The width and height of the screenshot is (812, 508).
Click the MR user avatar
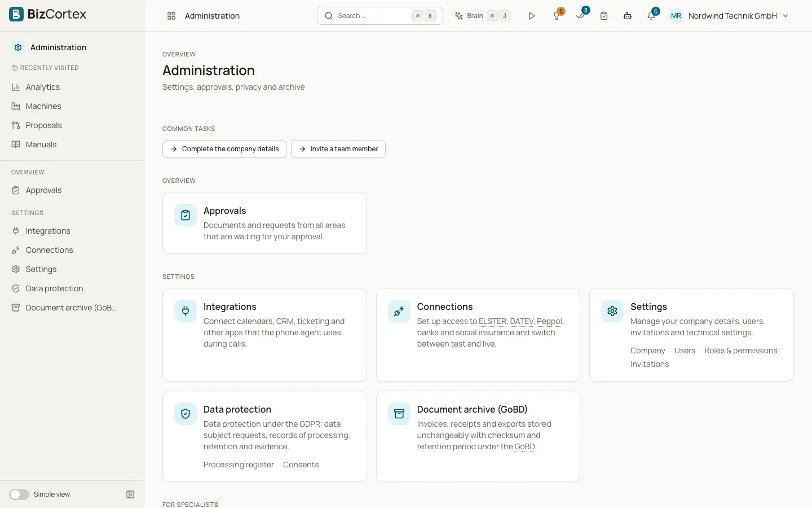[x=676, y=16]
